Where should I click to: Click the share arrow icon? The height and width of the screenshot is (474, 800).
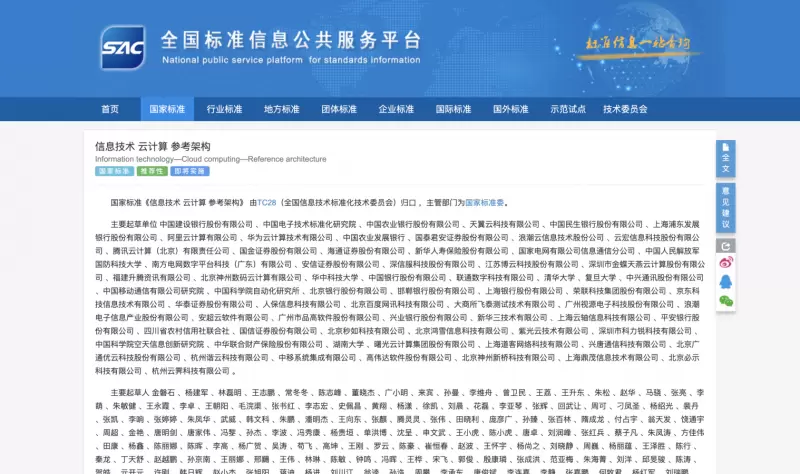(x=726, y=245)
